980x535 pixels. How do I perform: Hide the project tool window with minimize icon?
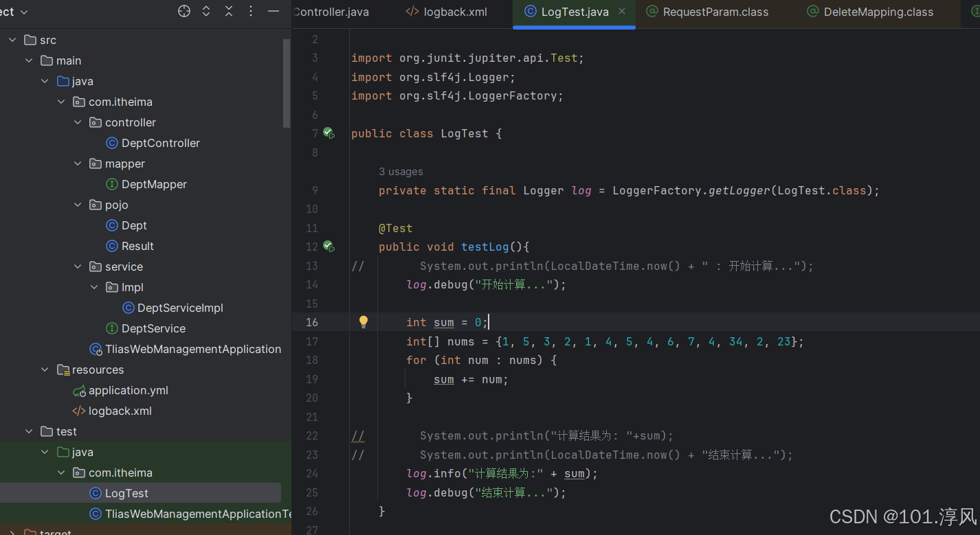click(273, 11)
